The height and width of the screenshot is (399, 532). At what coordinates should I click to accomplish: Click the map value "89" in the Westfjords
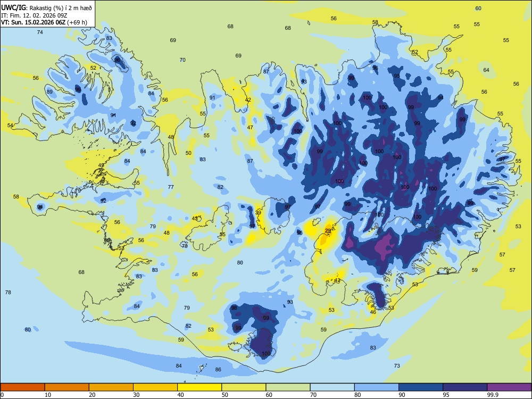coord(49,92)
